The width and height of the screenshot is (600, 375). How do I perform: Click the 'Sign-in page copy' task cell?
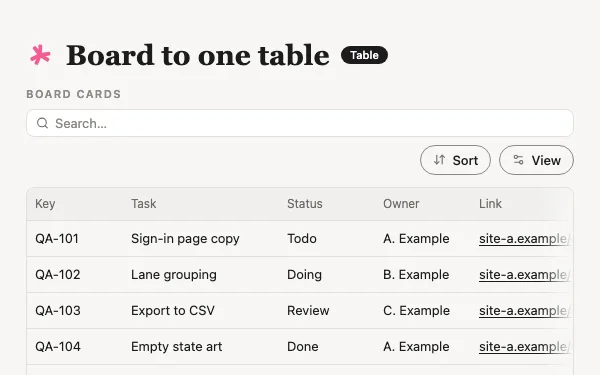(x=185, y=239)
